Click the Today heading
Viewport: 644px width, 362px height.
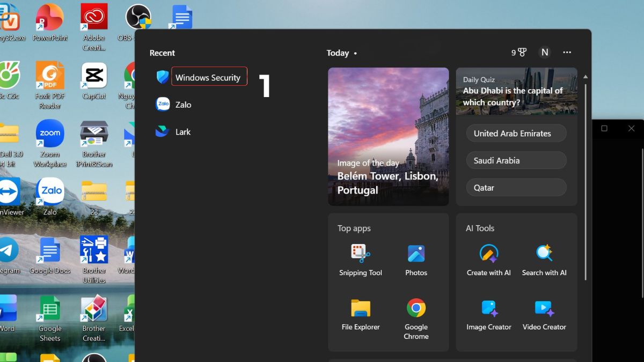(338, 53)
